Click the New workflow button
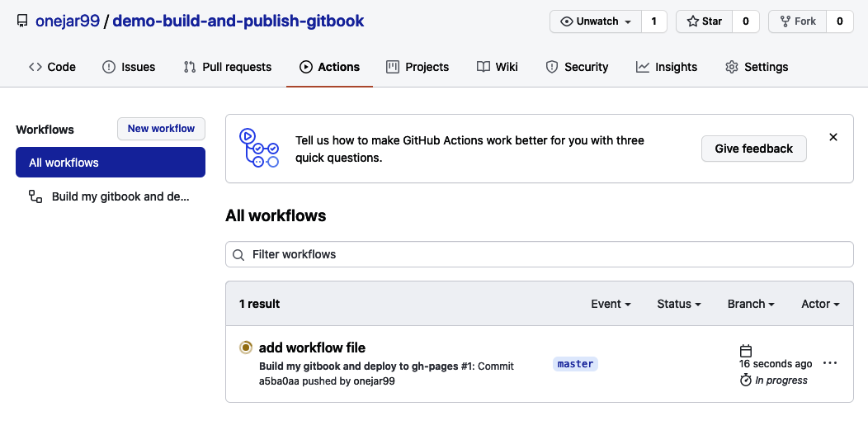Image resolution: width=868 pixels, height=435 pixels. 161,129
